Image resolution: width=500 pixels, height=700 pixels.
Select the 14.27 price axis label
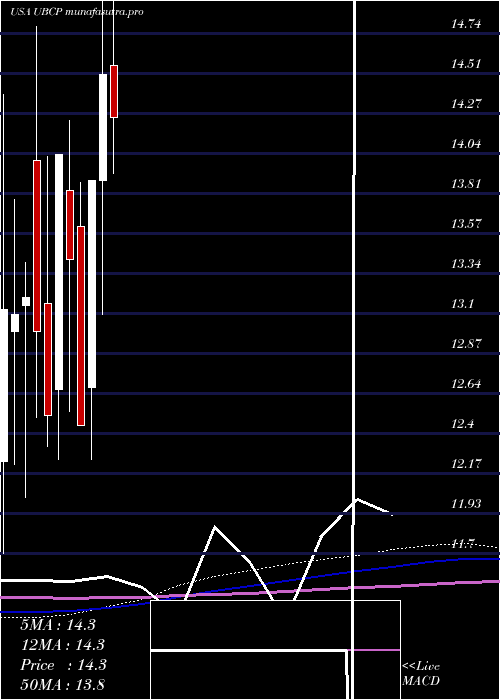coord(466,104)
